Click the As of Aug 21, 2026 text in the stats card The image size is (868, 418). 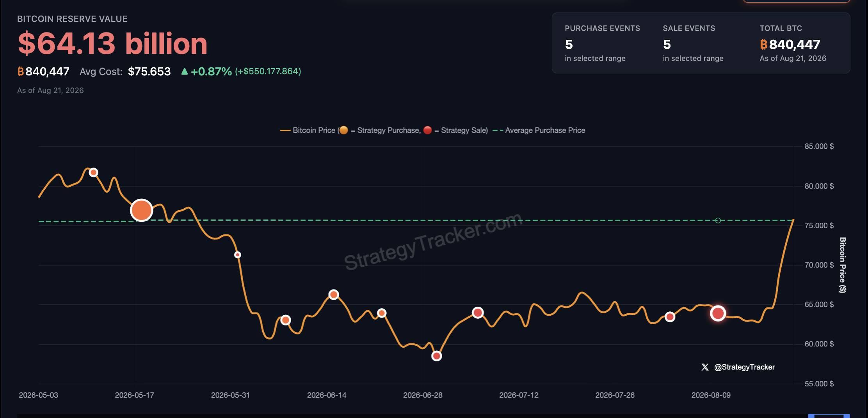pos(793,58)
